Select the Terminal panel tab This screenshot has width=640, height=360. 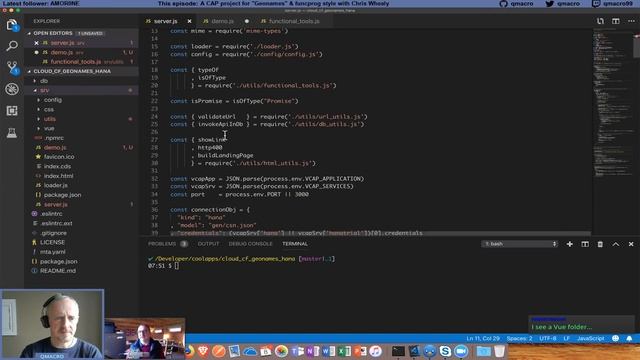click(x=295, y=244)
